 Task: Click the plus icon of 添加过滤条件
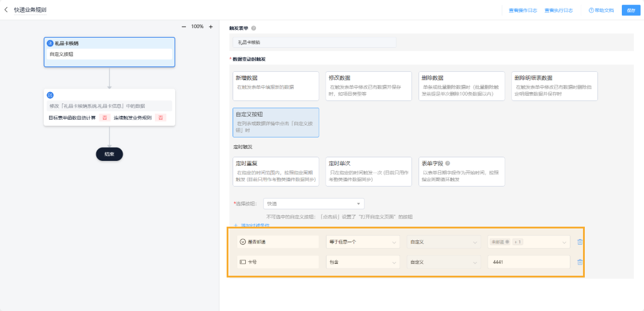pos(236,225)
